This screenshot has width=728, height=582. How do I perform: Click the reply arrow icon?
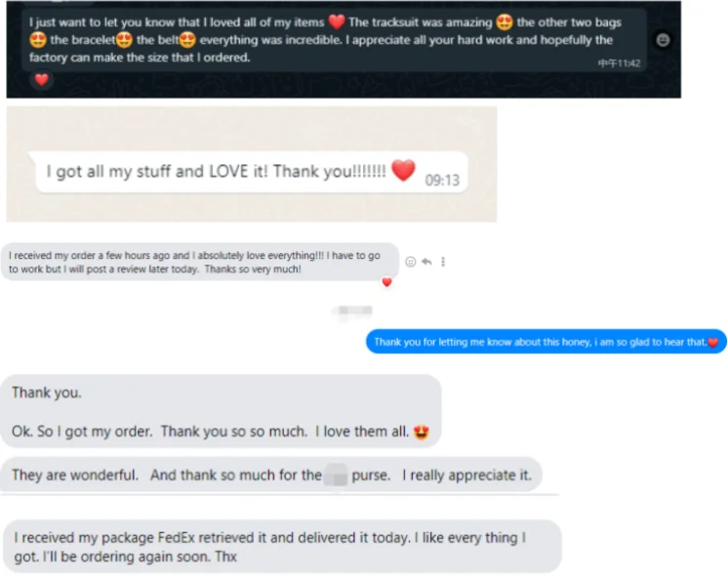click(x=426, y=262)
